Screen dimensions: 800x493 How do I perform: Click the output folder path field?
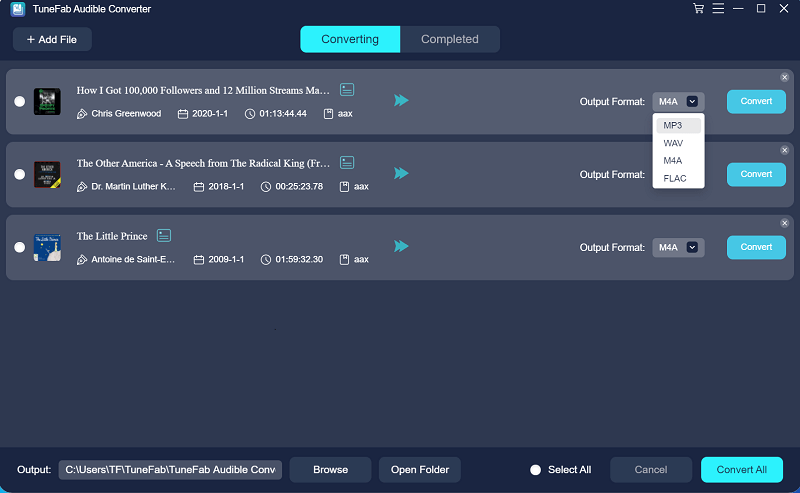[170, 470]
